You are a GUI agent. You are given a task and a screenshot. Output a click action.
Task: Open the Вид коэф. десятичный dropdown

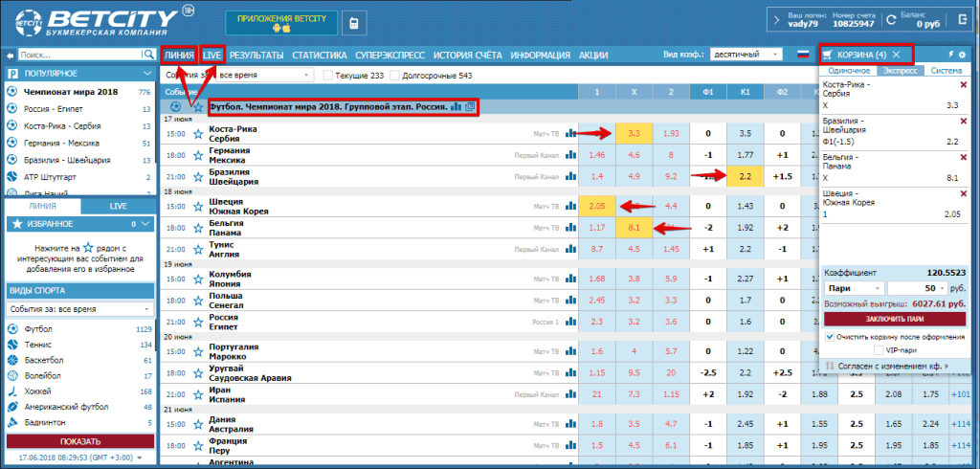tap(746, 55)
